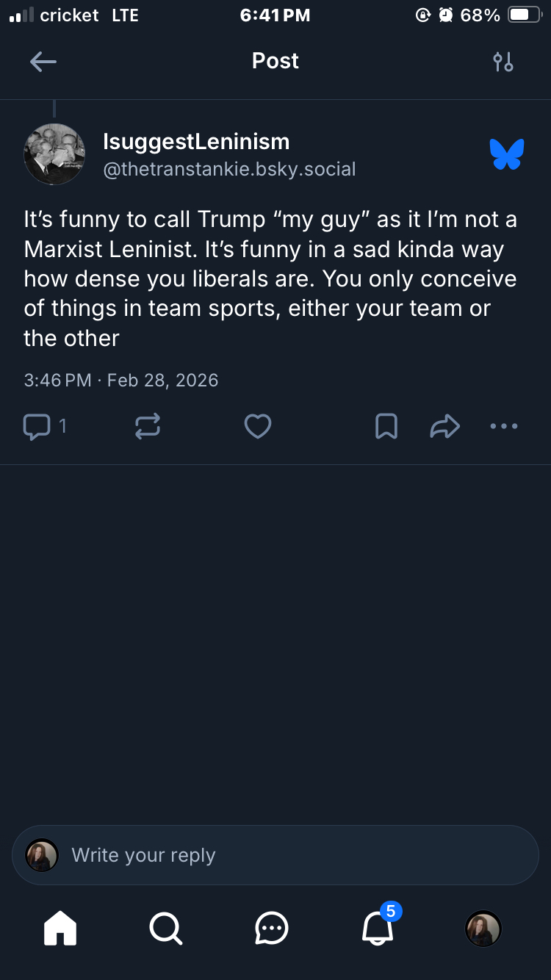Image resolution: width=551 pixels, height=980 pixels.
Task: Open the Search tab
Action: point(165,928)
